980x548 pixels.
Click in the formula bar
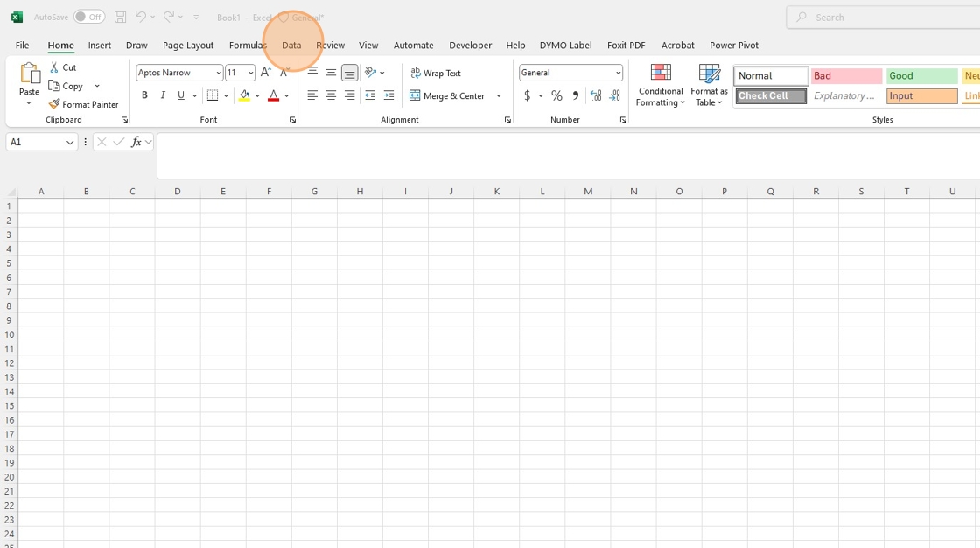click(x=568, y=155)
